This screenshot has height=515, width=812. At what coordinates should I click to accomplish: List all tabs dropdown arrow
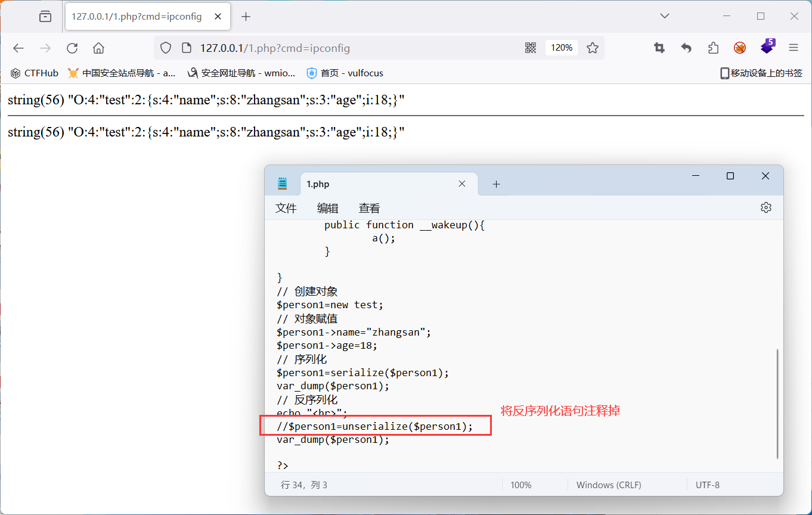coord(665,17)
